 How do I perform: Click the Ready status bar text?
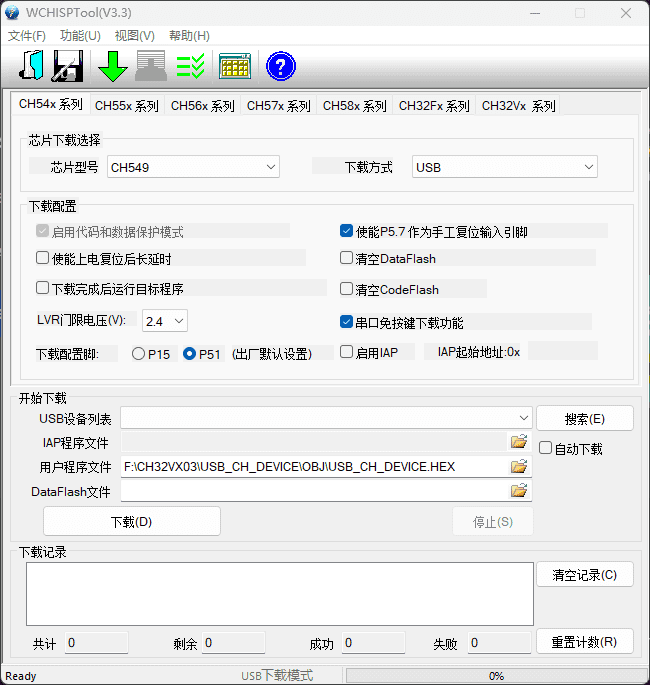click(21, 676)
